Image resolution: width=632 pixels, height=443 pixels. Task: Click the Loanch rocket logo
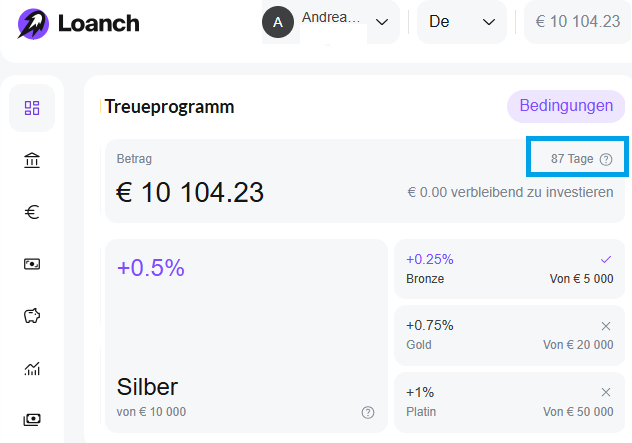[33, 24]
